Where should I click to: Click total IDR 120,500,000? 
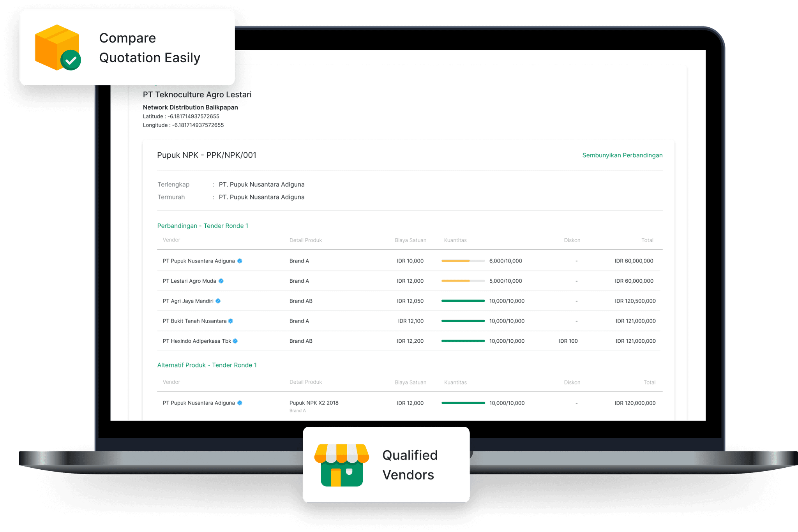pos(635,301)
